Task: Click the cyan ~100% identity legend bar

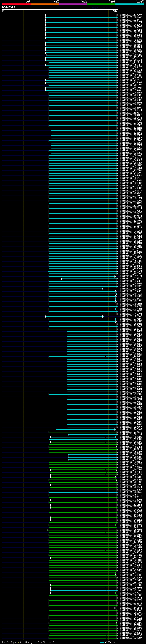Action: tap(130, 4)
